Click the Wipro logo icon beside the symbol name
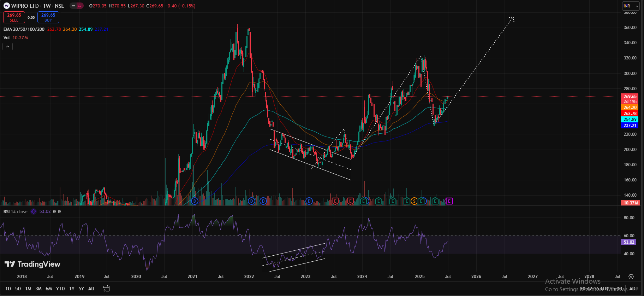 click(6, 6)
